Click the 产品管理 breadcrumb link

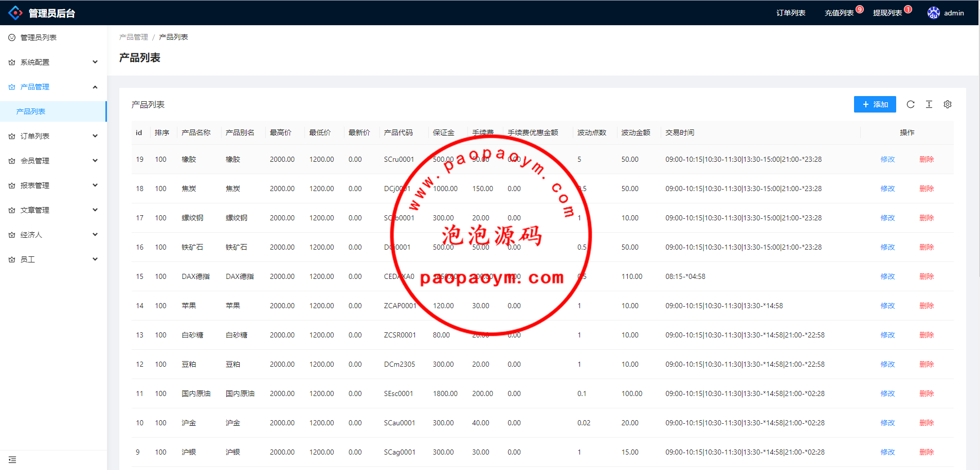pos(133,37)
